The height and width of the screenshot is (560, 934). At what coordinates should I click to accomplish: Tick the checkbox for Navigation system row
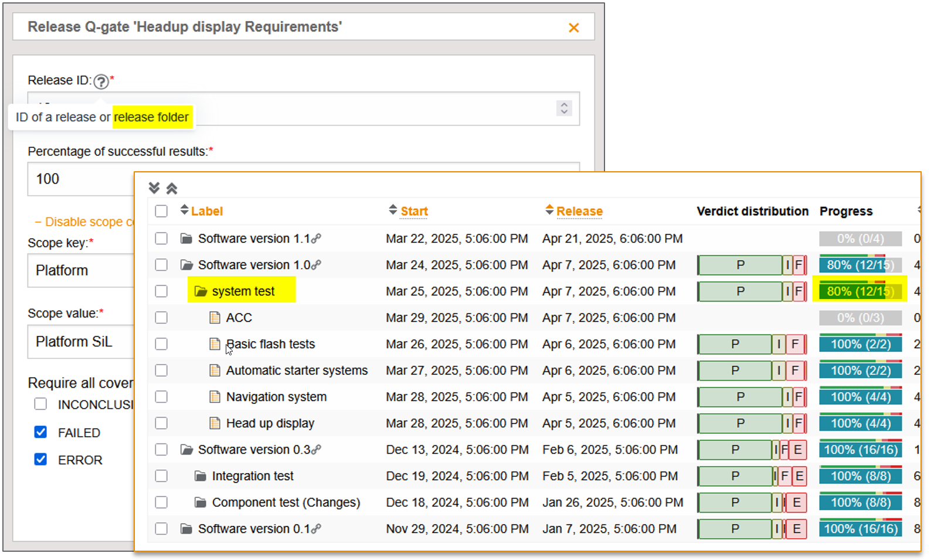click(x=161, y=397)
